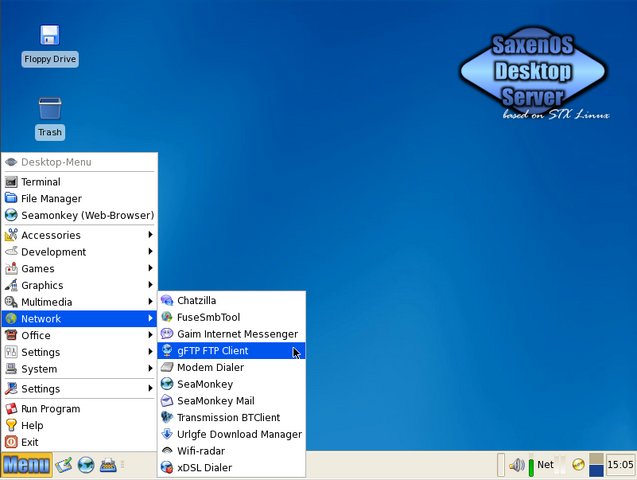Click the typewriter launcher on the taskbar
The width and height of the screenshot is (637, 480).
click(x=108, y=465)
